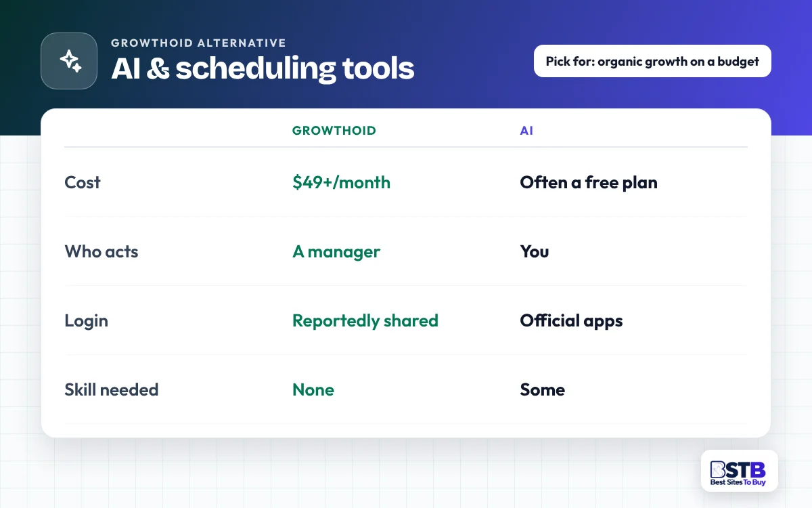Screen dimensions: 812x508
Task: Click the 'You' cell
Action: tap(535, 251)
